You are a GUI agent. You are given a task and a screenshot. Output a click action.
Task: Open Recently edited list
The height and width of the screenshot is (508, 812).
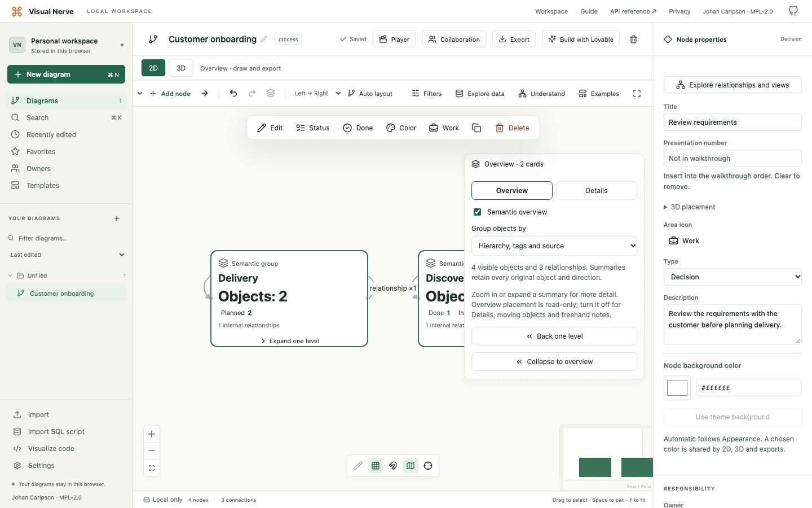[x=67, y=134]
